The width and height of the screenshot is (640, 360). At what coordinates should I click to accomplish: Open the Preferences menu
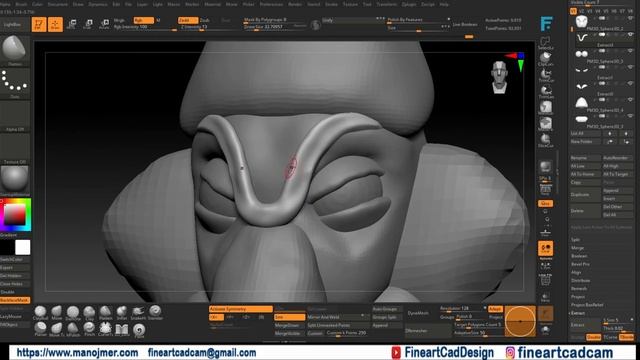coord(271,4)
